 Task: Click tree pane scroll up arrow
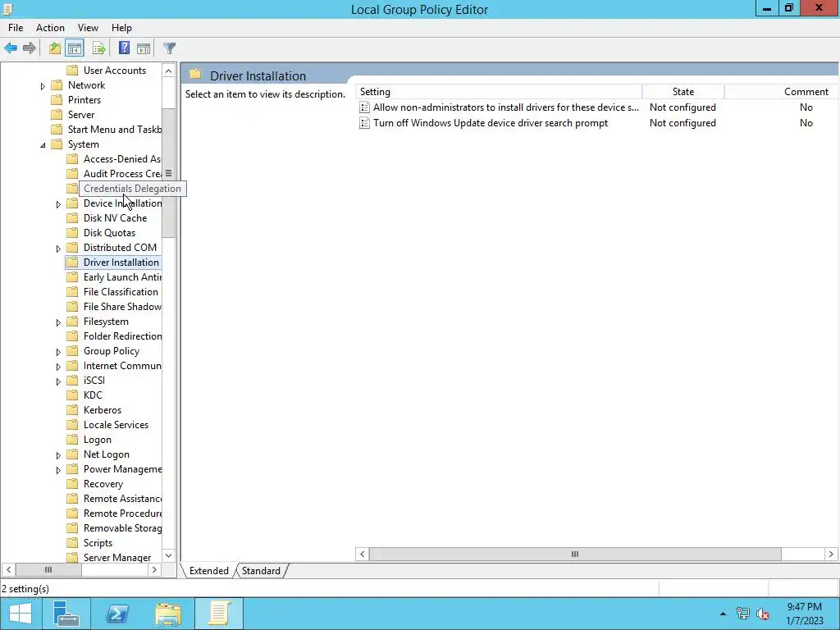(168, 71)
